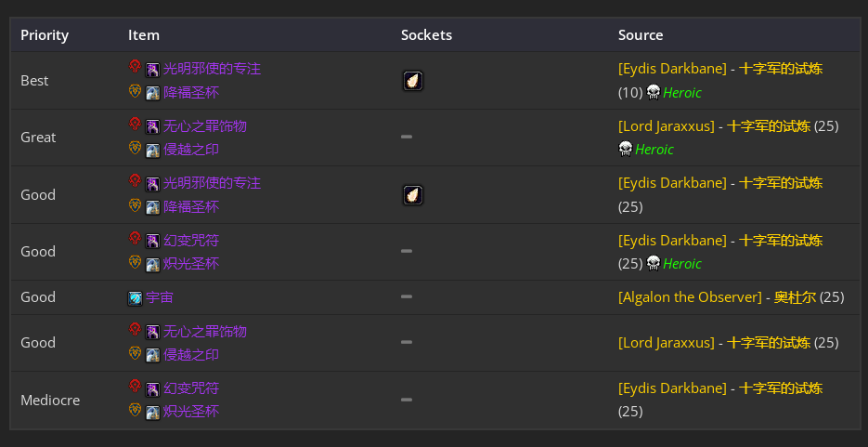Viewport: 868px width, 447px height.
Task: Click item icon beside 侵越之印 in Great row
Action: (x=152, y=150)
